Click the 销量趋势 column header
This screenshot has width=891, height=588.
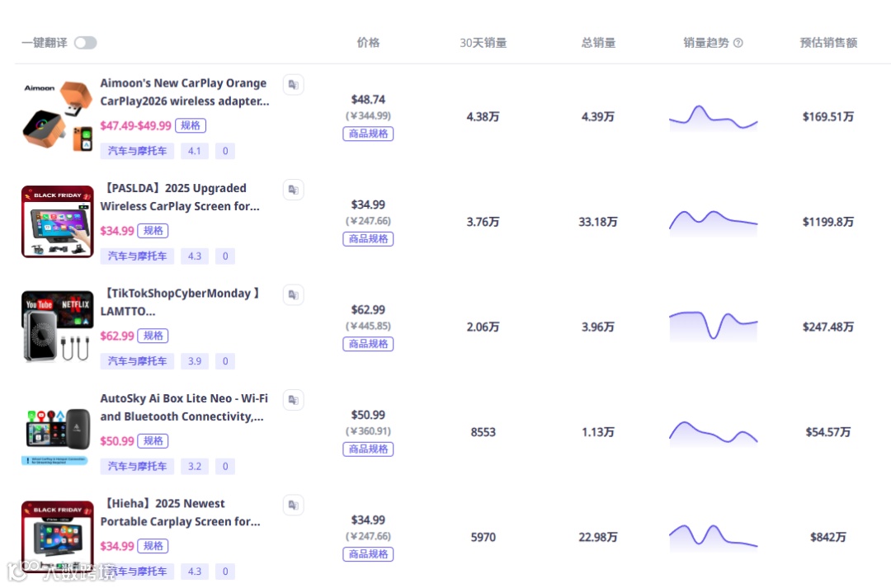705,43
